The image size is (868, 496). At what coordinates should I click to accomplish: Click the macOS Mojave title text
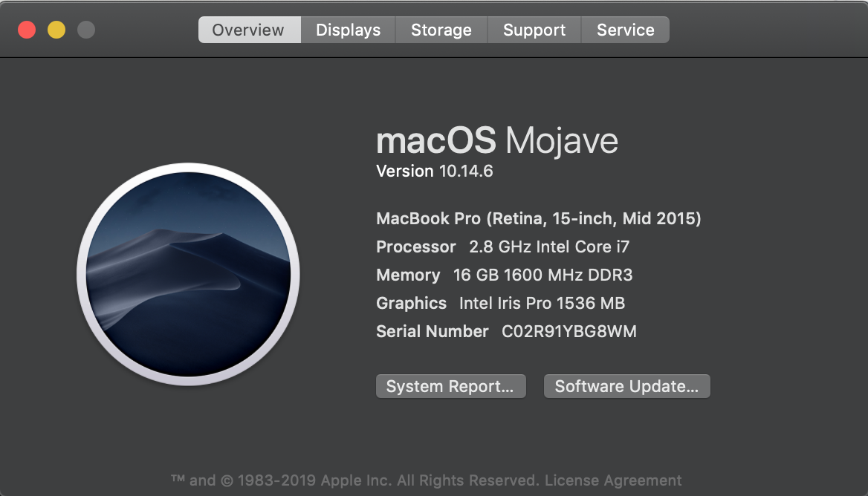point(497,141)
